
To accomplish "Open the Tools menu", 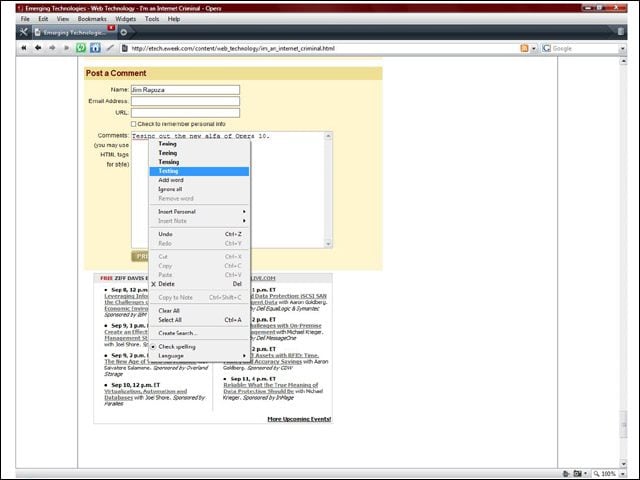I will click(152, 19).
